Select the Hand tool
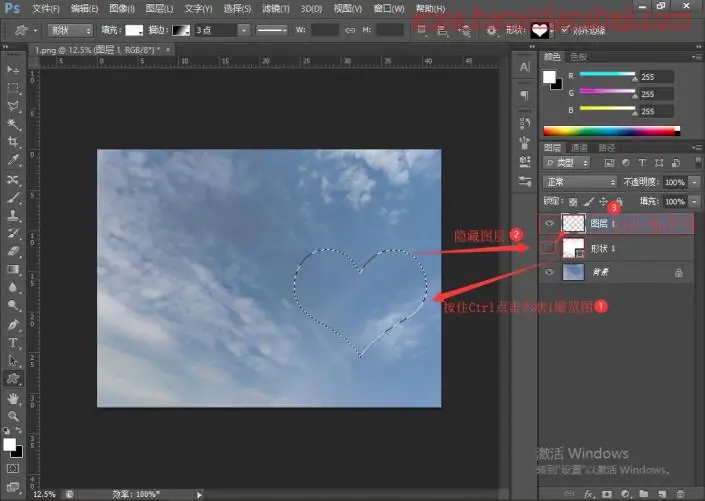The height and width of the screenshot is (501, 705). (x=13, y=398)
